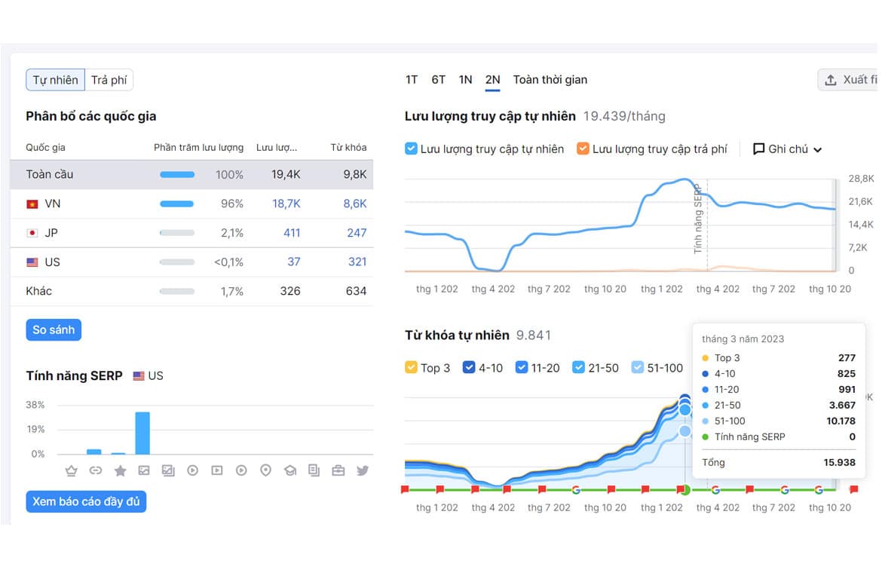
Task: Toggle the Top 3 keyword checkbox
Action: point(411,367)
